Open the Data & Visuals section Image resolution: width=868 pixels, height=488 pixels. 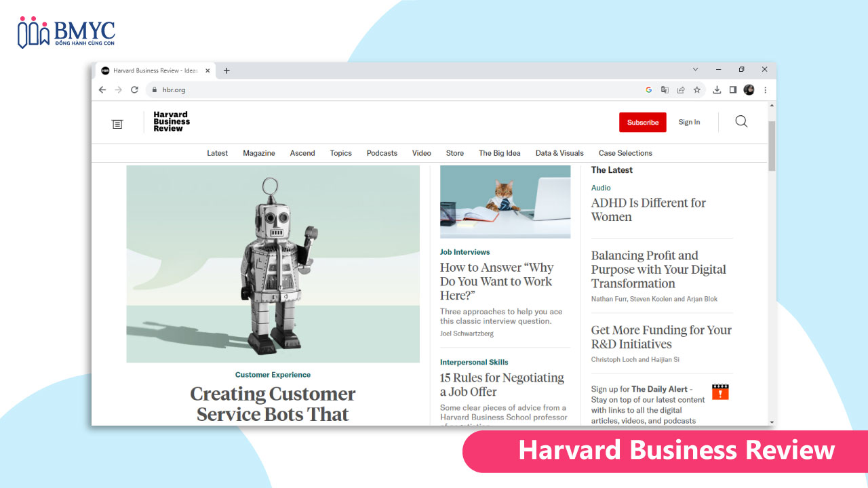(x=559, y=153)
